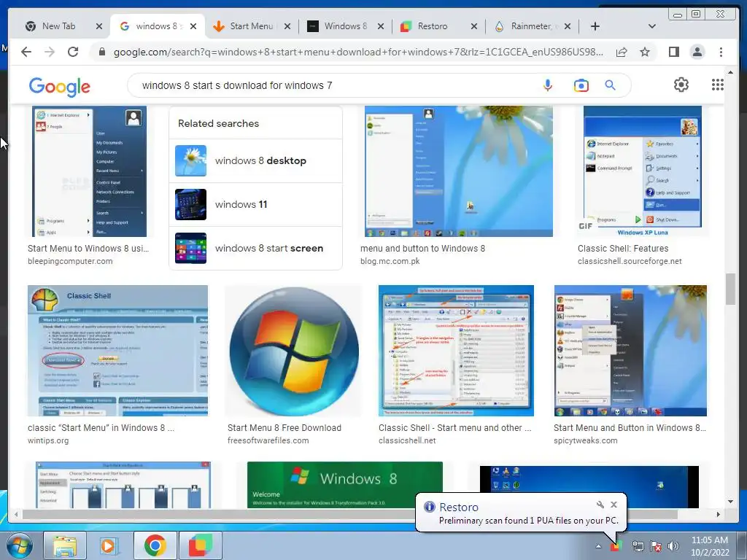Click the volume speaker tray icon
Image resolution: width=747 pixels, height=560 pixels.
tap(673, 547)
